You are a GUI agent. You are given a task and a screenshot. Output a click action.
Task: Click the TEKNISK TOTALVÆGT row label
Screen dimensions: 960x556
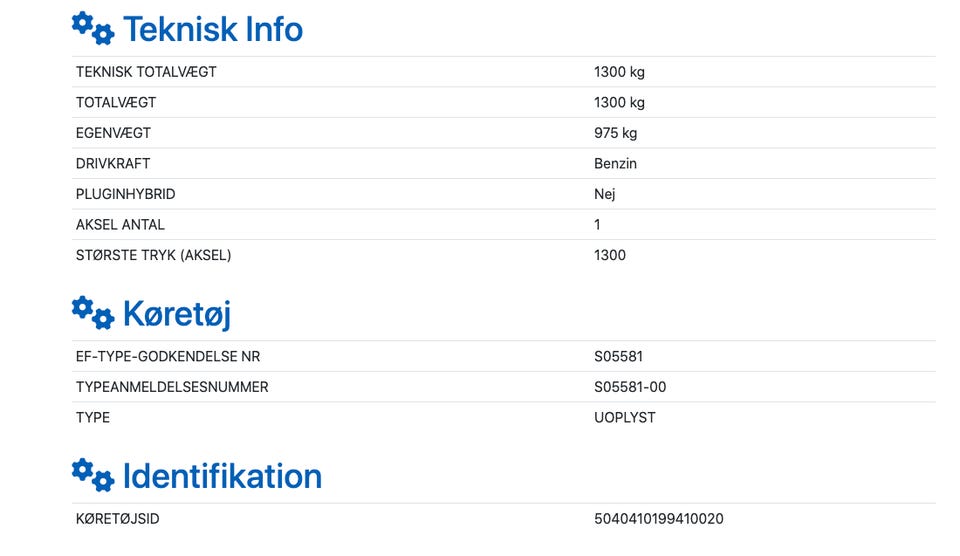point(146,72)
